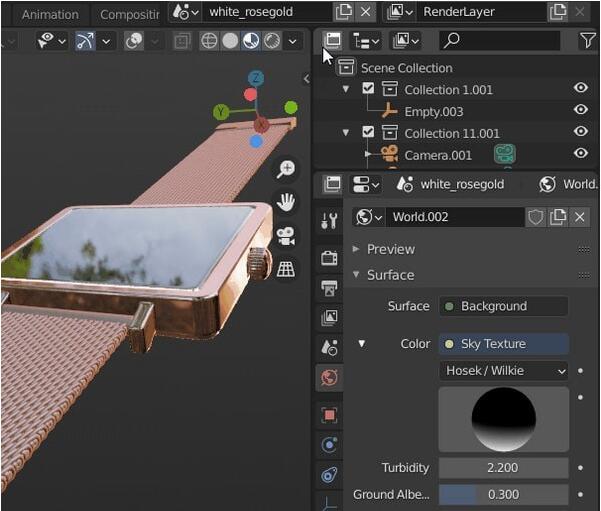
Task: Hide Collection 1.001 with eye icon
Action: pyautogui.click(x=581, y=87)
